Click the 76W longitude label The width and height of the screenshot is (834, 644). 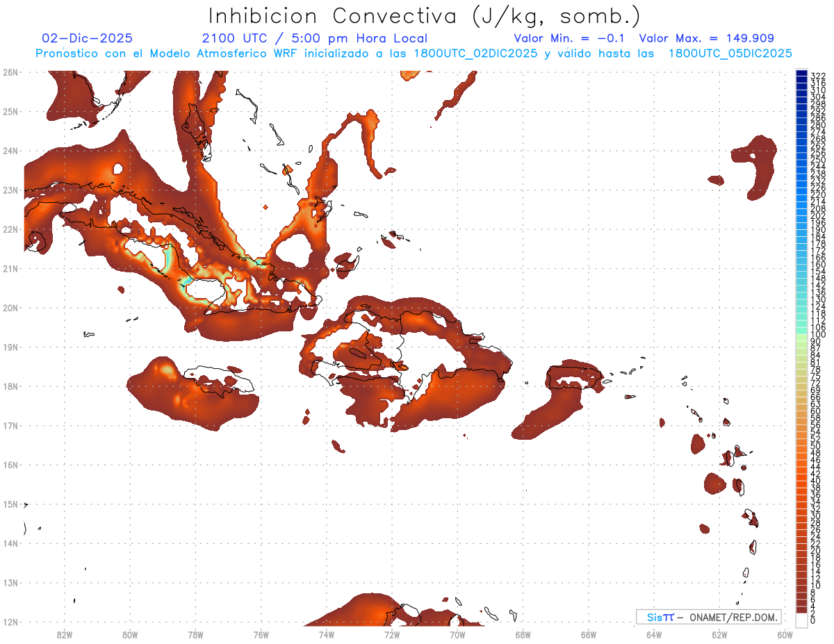pyautogui.click(x=261, y=634)
